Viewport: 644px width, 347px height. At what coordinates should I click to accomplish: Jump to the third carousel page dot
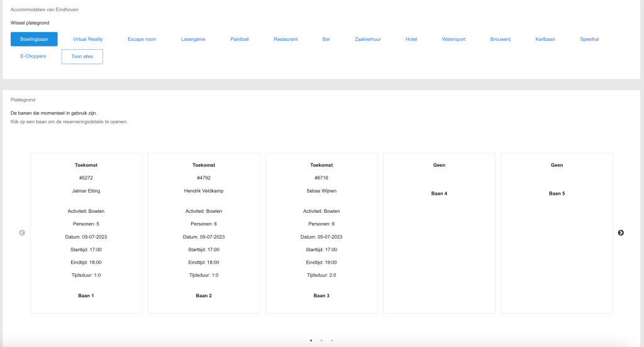(331, 340)
